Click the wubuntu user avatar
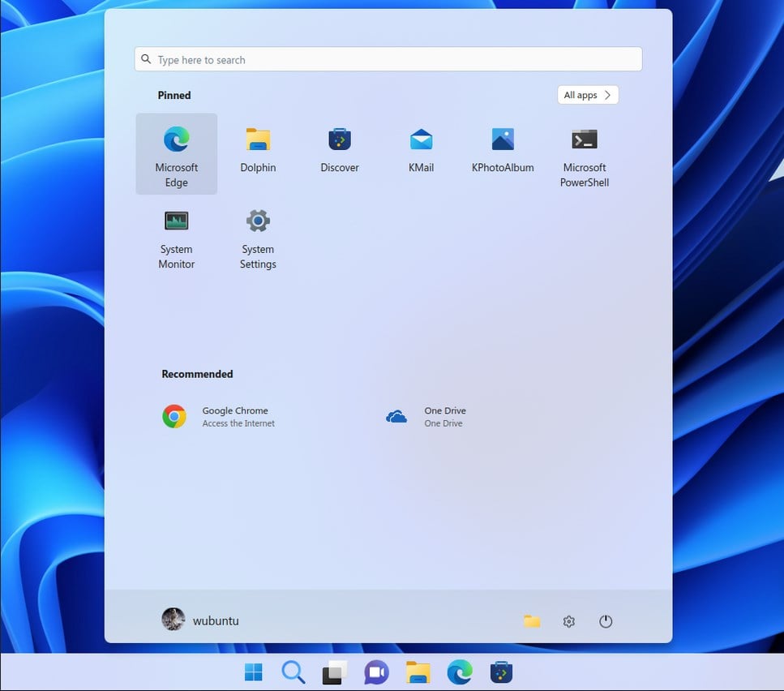The height and width of the screenshot is (691, 784). pyautogui.click(x=174, y=620)
